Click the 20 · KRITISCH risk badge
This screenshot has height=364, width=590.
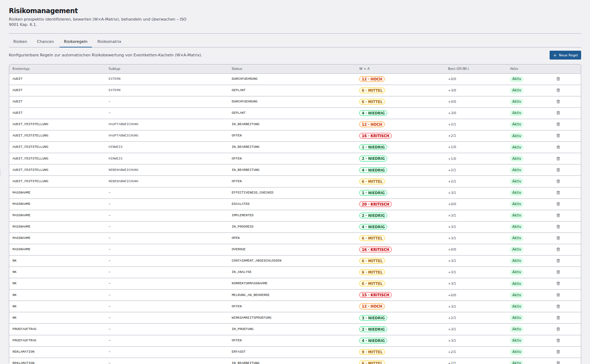(375, 204)
